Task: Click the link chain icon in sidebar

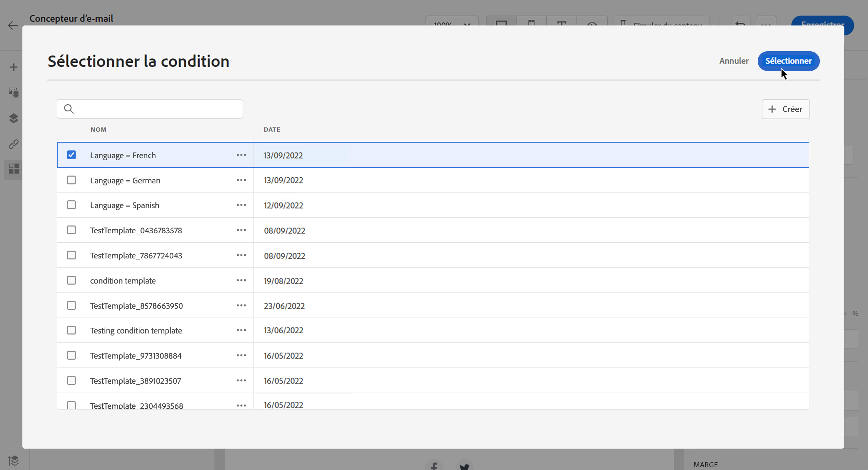Action: [14, 144]
